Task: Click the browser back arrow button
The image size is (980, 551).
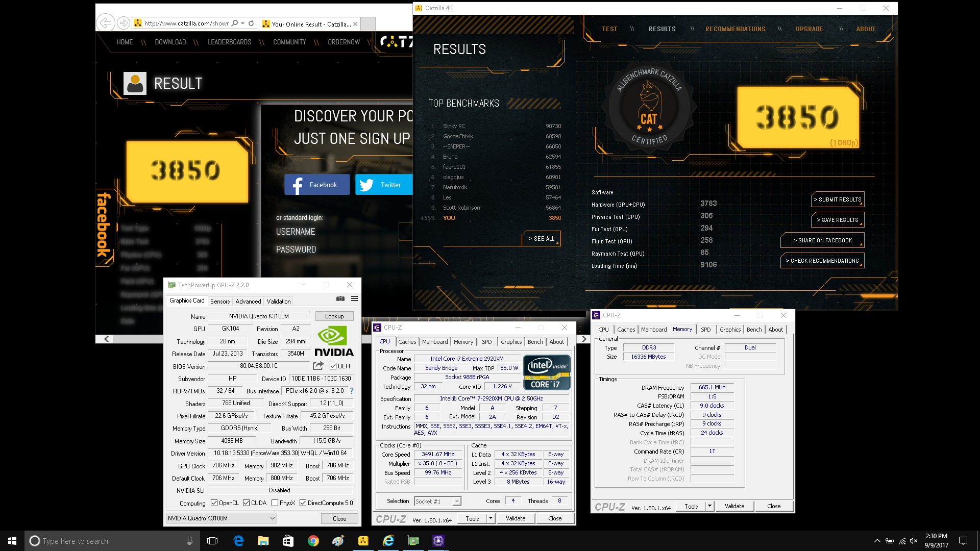Action: pyautogui.click(x=106, y=22)
